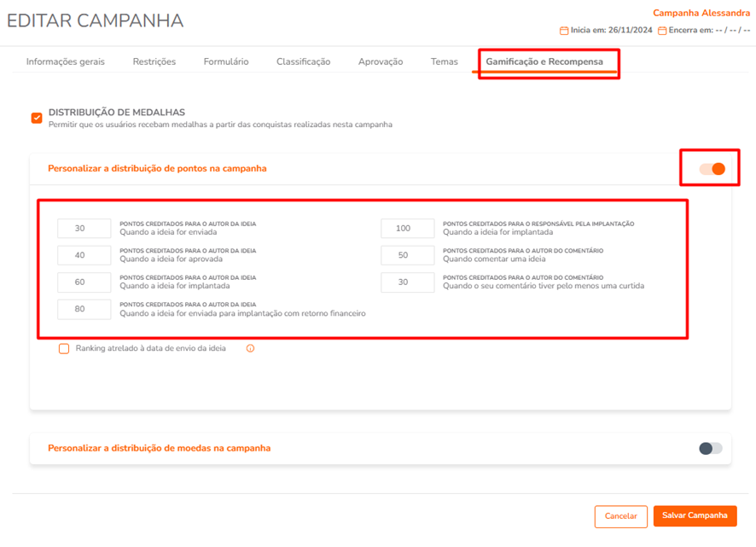The width and height of the screenshot is (756, 547).
Task: Click the 80 points field for retorno financeiro
Action: click(x=84, y=309)
